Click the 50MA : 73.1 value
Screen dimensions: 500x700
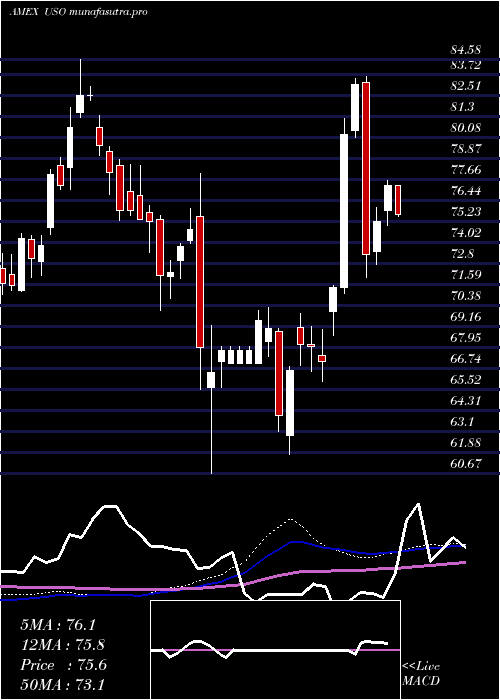62,684
